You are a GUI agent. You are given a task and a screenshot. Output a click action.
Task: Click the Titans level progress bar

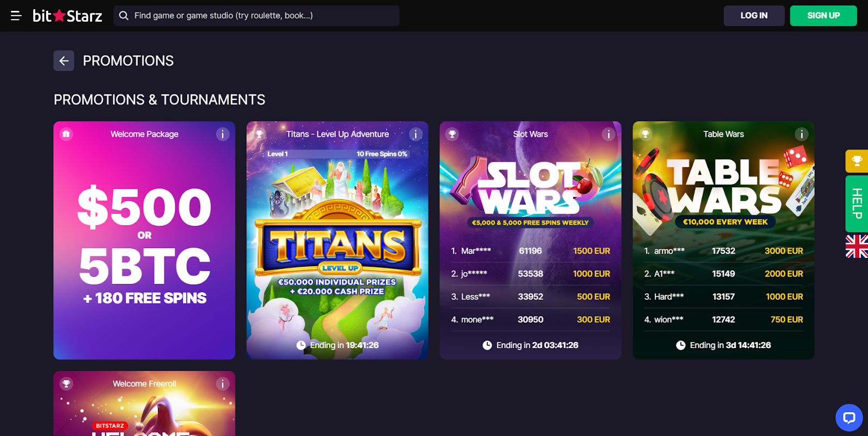(337, 154)
